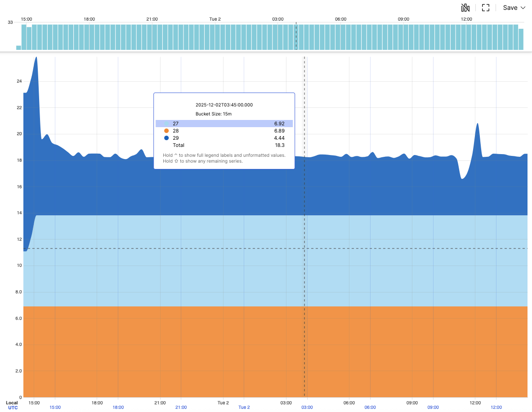Click the 18.3 total value
The height and width of the screenshot is (412, 532).
pyautogui.click(x=280, y=145)
